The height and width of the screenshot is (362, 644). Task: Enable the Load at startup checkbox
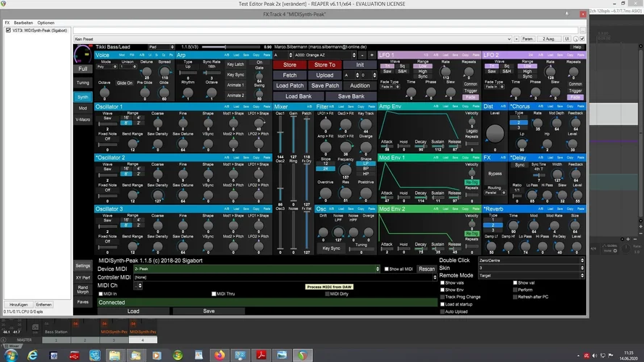(x=443, y=304)
